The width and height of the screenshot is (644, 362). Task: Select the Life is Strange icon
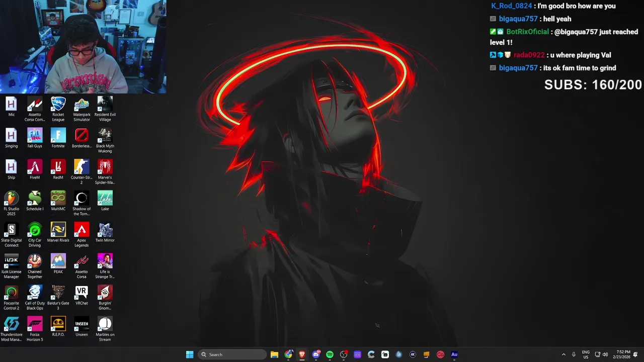pyautogui.click(x=105, y=266)
